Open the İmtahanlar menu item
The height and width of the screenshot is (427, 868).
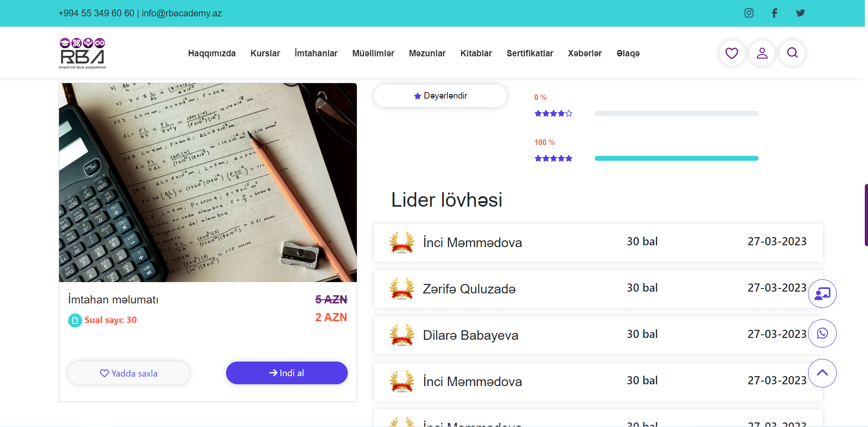[x=316, y=53]
